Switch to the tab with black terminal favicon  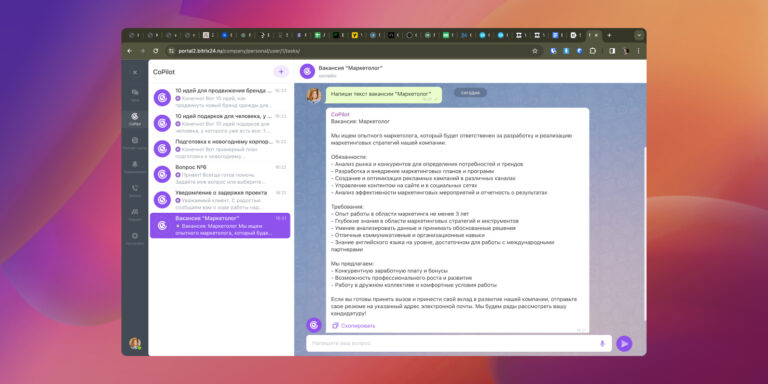(x=336, y=35)
